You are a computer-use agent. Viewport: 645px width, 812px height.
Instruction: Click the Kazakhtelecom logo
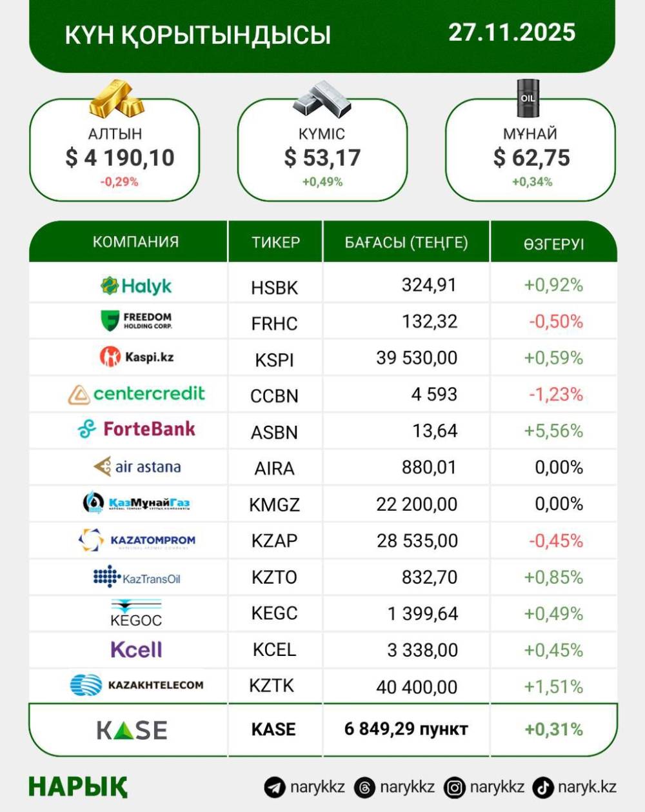tap(137, 685)
